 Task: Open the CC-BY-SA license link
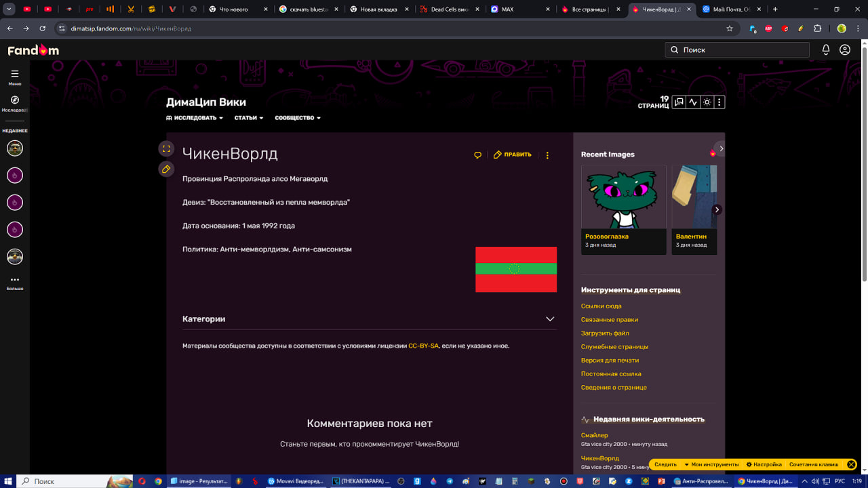pyautogui.click(x=423, y=346)
